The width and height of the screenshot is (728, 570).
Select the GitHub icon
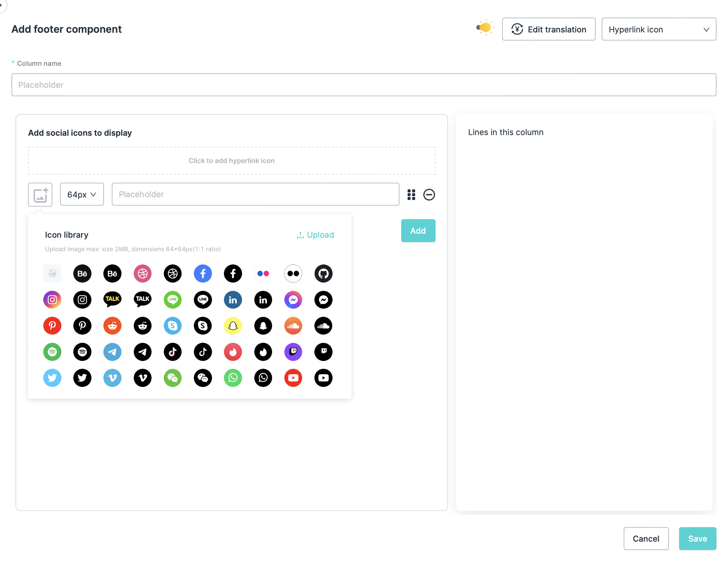[x=323, y=274]
